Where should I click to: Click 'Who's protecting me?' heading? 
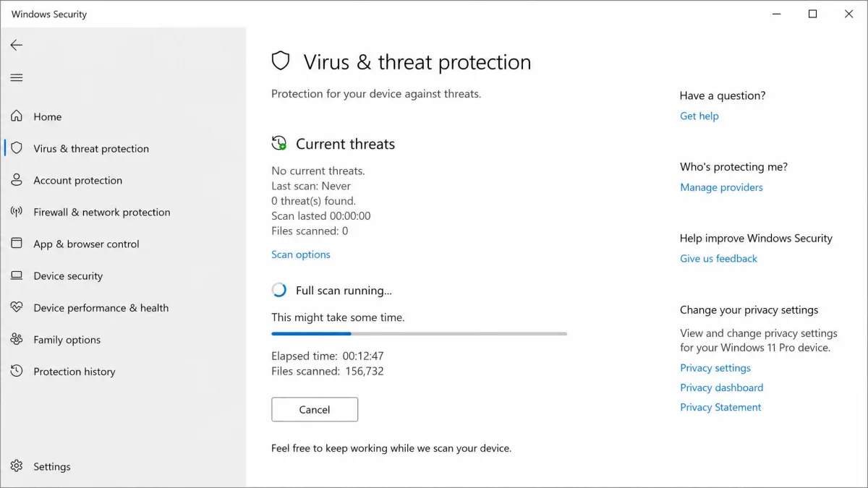(x=733, y=166)
